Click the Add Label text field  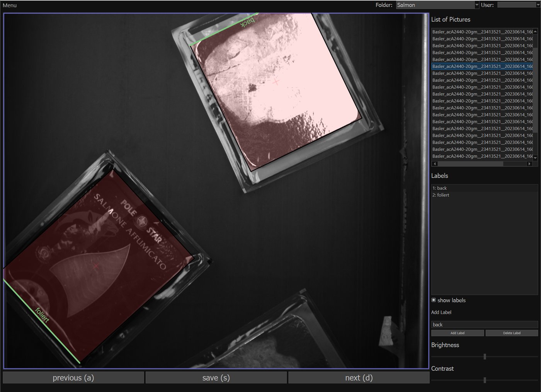484,325
